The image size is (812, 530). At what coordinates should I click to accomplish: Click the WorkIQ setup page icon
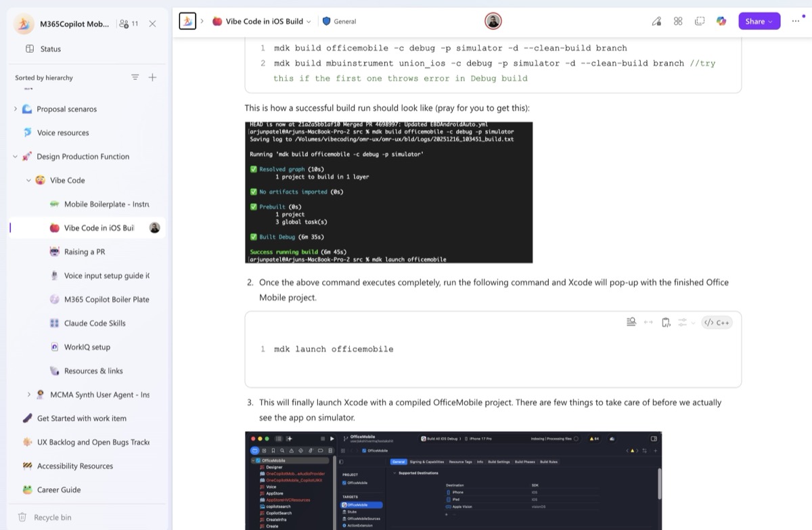tap(55, 347)
